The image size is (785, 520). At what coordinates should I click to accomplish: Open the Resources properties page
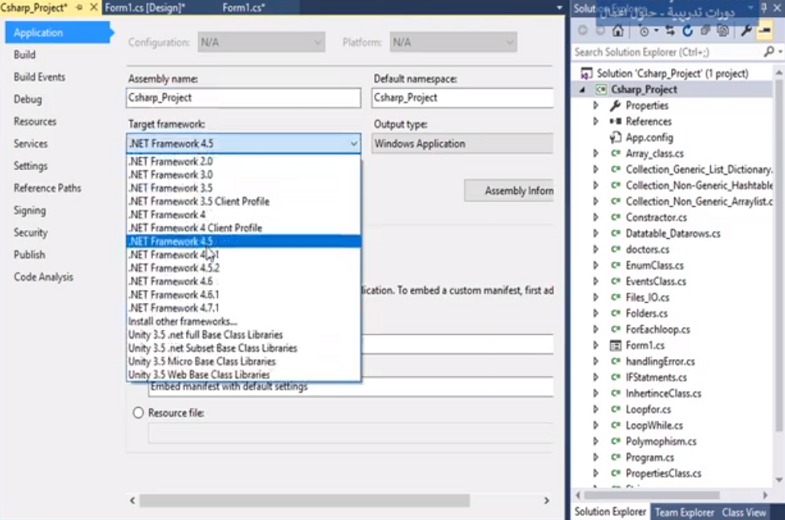tap(35, 122)
